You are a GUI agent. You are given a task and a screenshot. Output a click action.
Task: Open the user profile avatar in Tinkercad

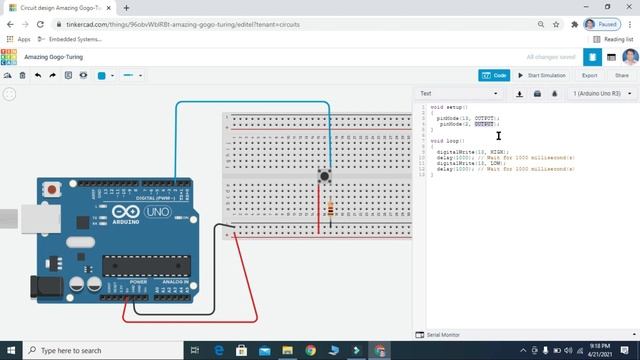coord(630,57)
